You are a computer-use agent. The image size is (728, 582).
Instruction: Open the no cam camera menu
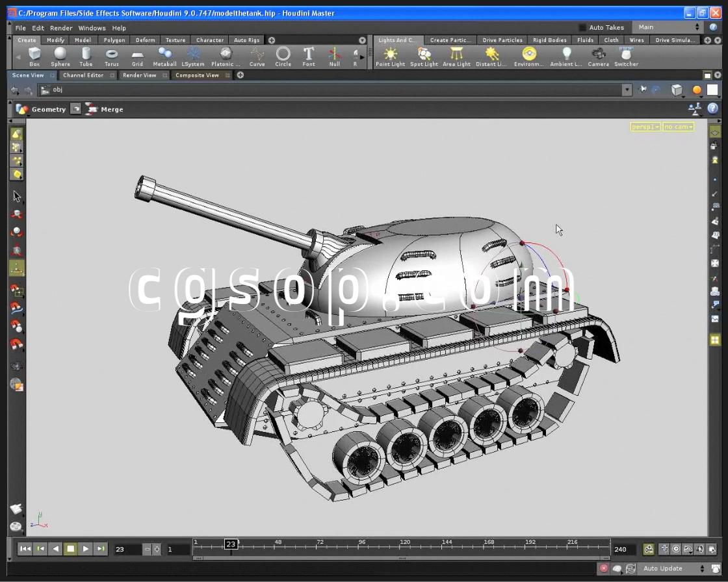click(679, 127)
